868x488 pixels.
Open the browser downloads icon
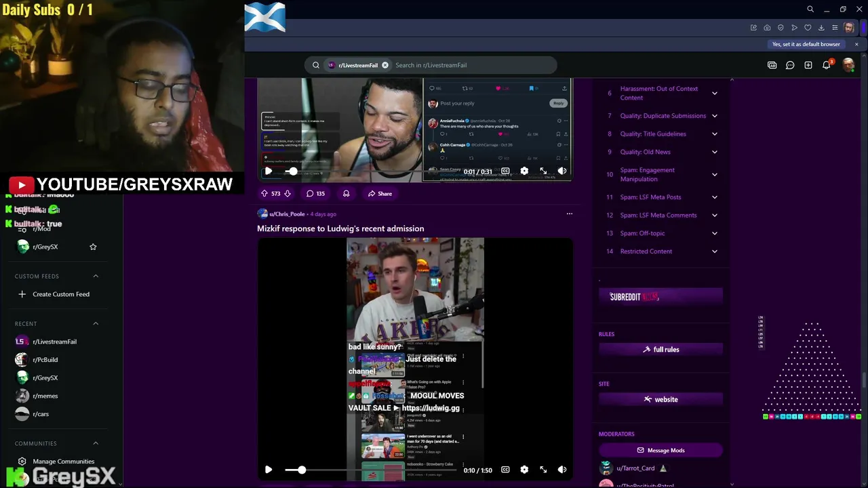coord(821,28)
